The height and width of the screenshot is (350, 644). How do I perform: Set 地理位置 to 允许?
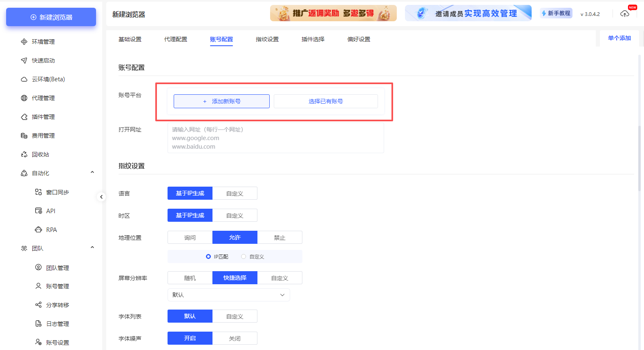click(x=235, y=237)
